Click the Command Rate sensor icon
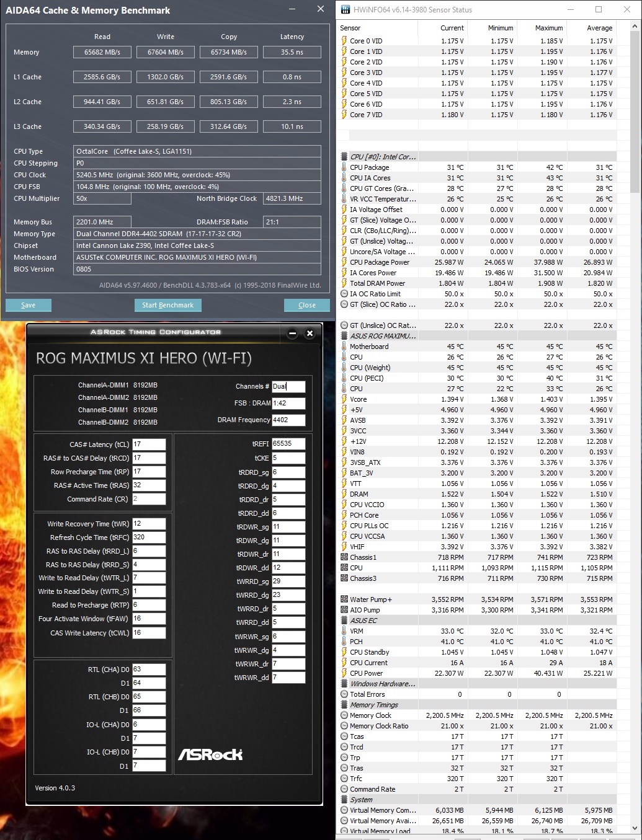Image resolution: width=642 pixels, height=840 pixels. click(x=344, y=789)
